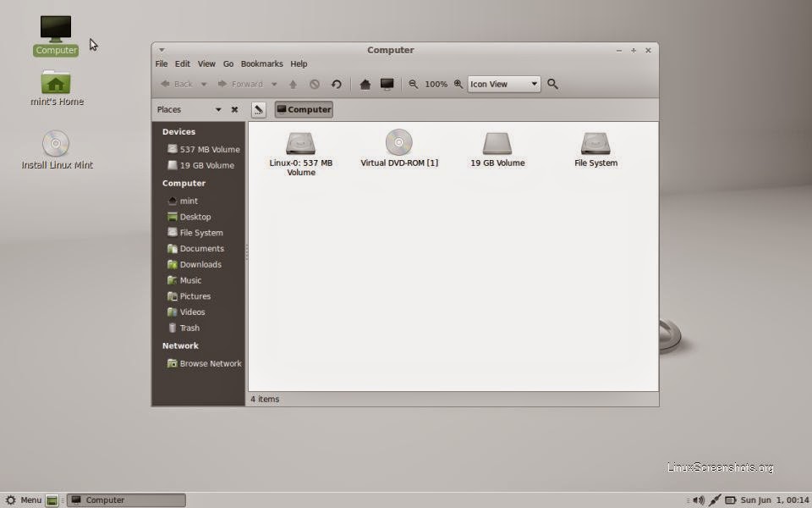Screen dimensions: 812x508
Task: Open the Go menu
Action: coord(228,63)
